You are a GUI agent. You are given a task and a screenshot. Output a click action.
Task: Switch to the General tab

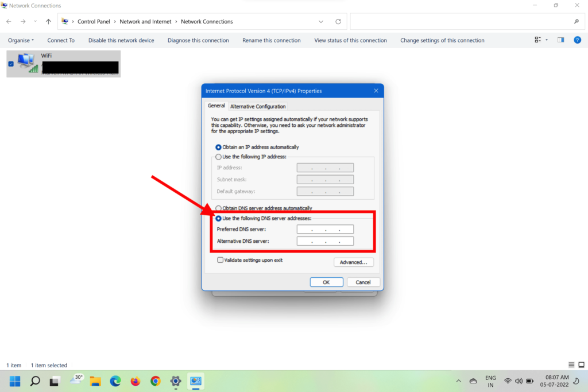click(x=216, y=106)
